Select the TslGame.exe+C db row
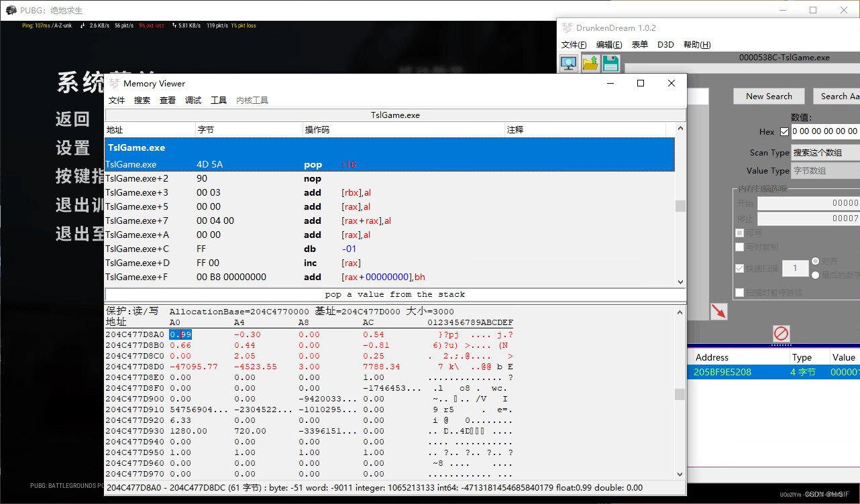The image size is (860, 504). click(x=390, y=249)
